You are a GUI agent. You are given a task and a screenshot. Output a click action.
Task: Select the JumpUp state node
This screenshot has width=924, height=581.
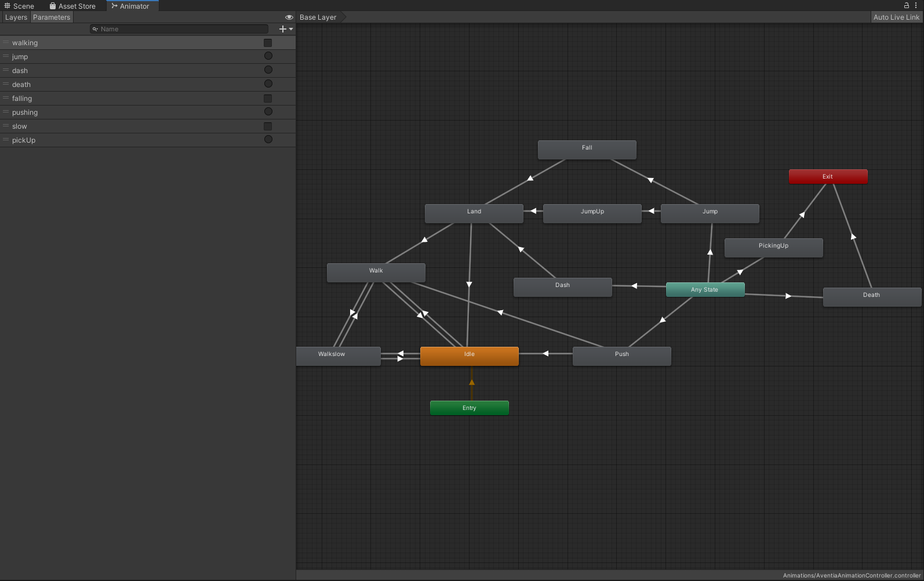click(x=592, y=213)
